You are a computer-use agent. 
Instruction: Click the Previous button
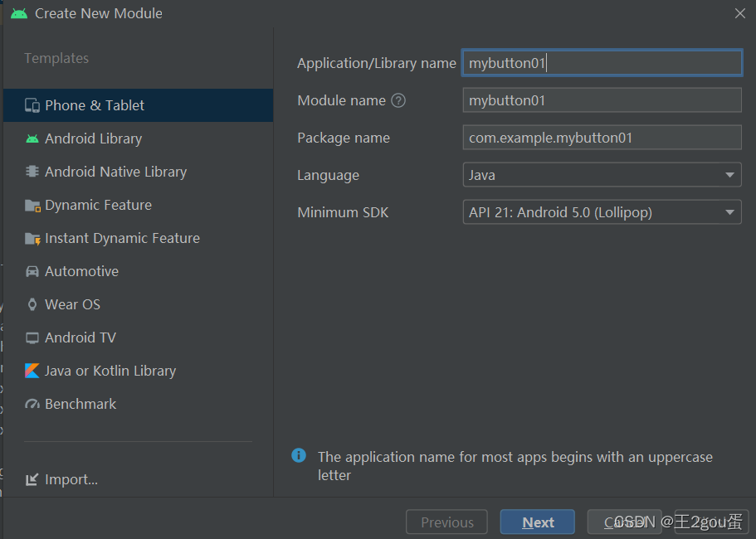pyautogui.click(x=447, y=522)
